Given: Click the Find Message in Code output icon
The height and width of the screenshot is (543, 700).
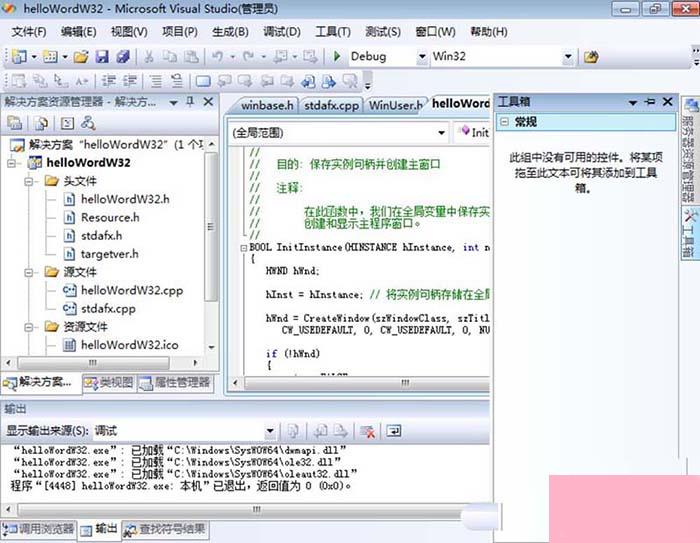Looking at the screenshot, I should point(293,431).
